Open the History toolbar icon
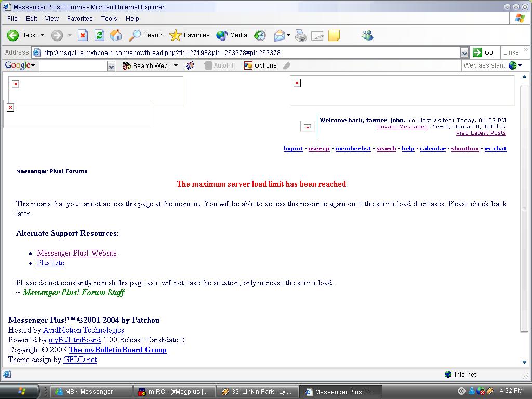 click(260, 35)
